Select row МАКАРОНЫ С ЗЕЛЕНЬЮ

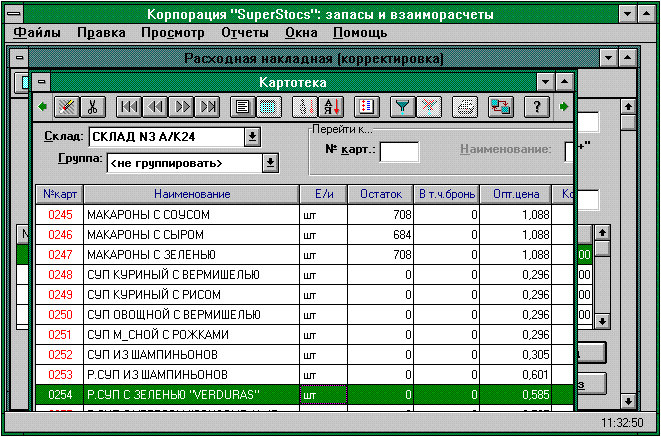[304, 255]
